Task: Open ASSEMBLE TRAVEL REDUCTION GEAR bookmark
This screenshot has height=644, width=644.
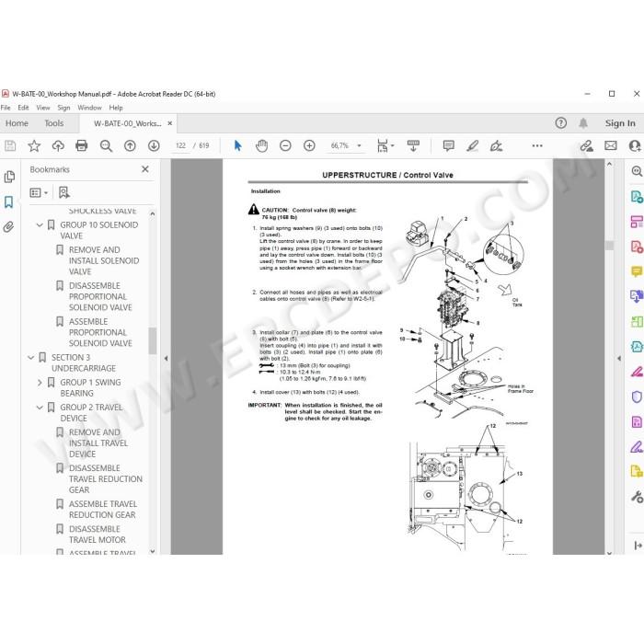Action: pos(103,510)
